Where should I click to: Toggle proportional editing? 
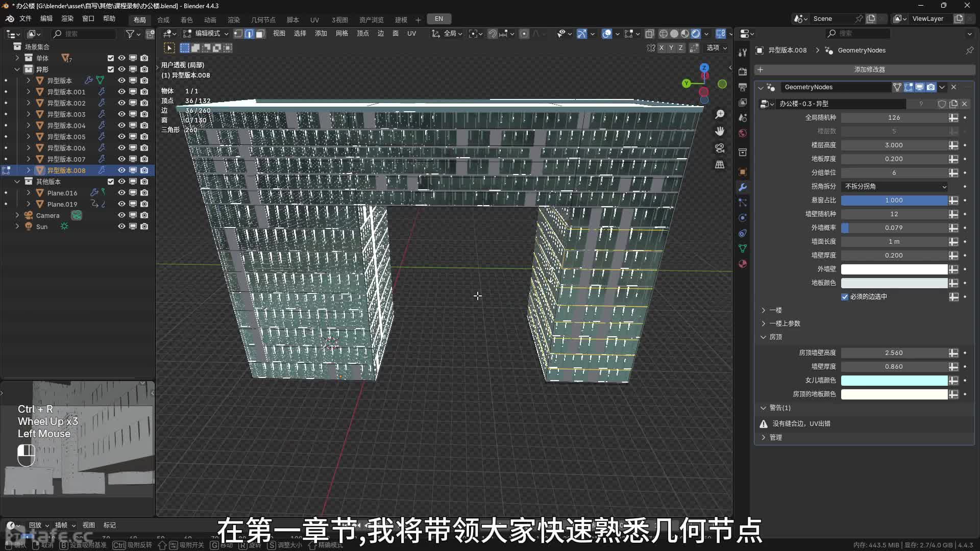[x=524, y=34]
